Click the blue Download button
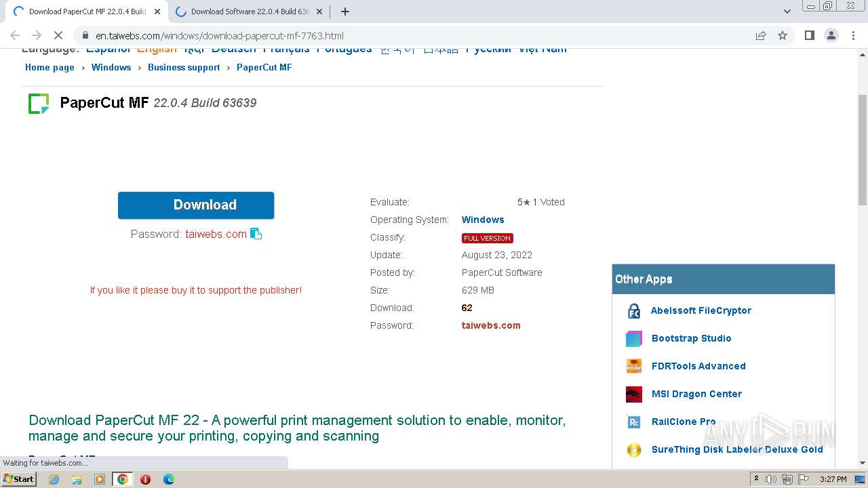 pos(196,205)
